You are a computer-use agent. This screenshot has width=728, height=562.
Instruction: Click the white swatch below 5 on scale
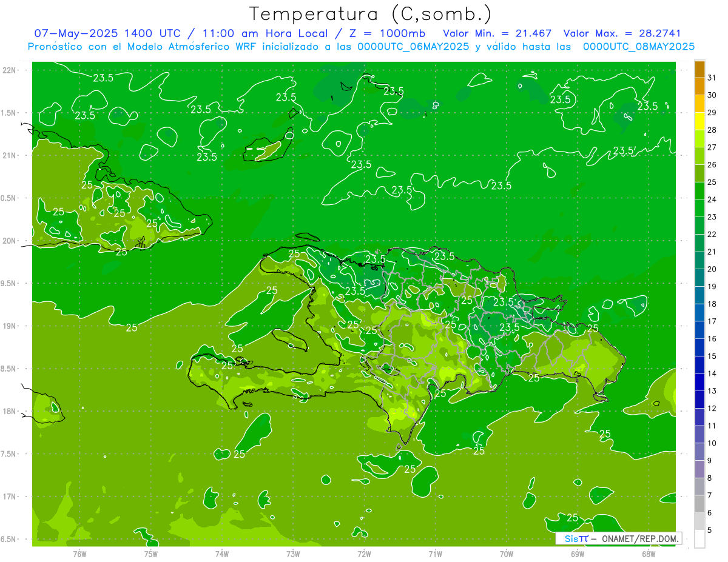[699, 539]
